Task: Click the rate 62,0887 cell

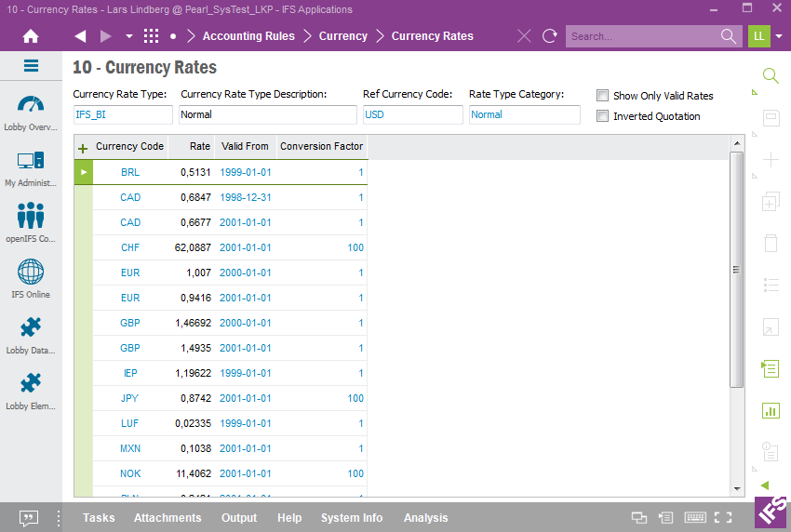Action: pyautogui.click(x=193, y=247)
